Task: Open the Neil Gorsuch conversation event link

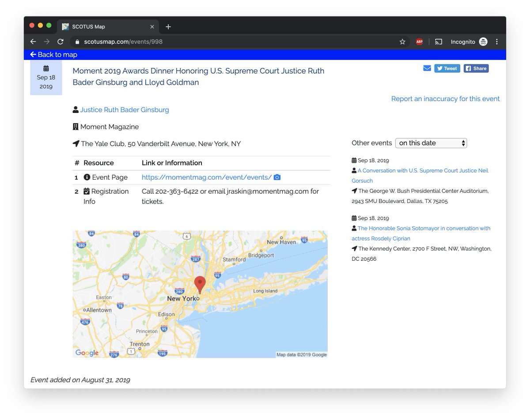Action: tap(420, 176)
